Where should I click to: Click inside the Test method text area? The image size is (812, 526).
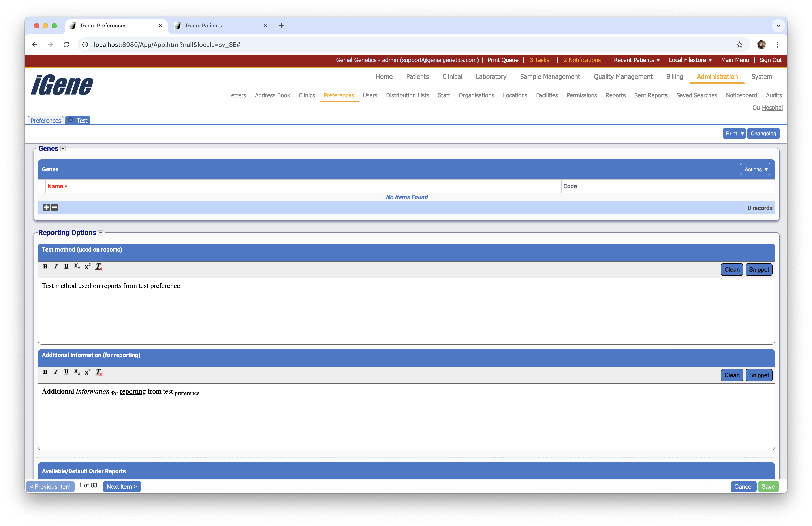coord(406,311)
